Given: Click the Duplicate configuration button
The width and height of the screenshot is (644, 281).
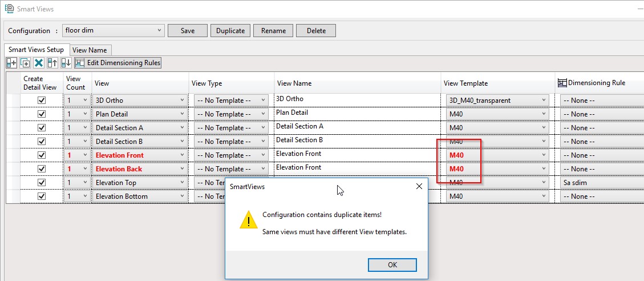Looking at the screenshot, I should tap(230, 31).
